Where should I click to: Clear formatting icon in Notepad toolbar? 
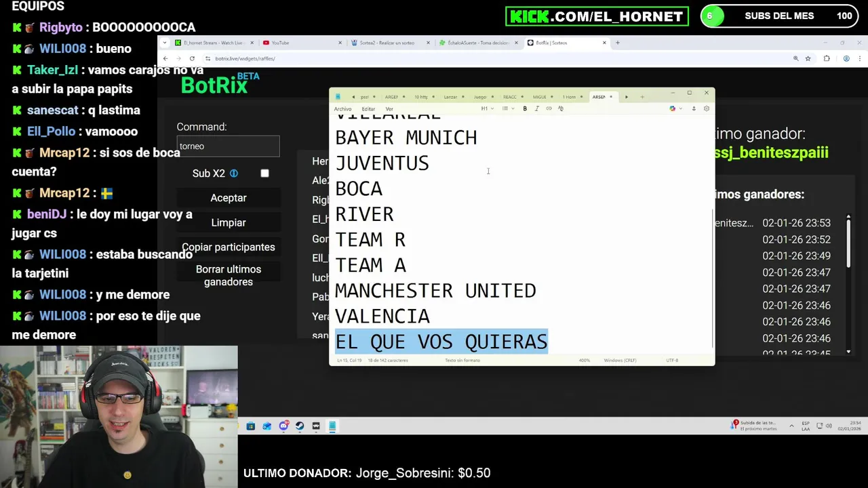(x=561, y=108)
